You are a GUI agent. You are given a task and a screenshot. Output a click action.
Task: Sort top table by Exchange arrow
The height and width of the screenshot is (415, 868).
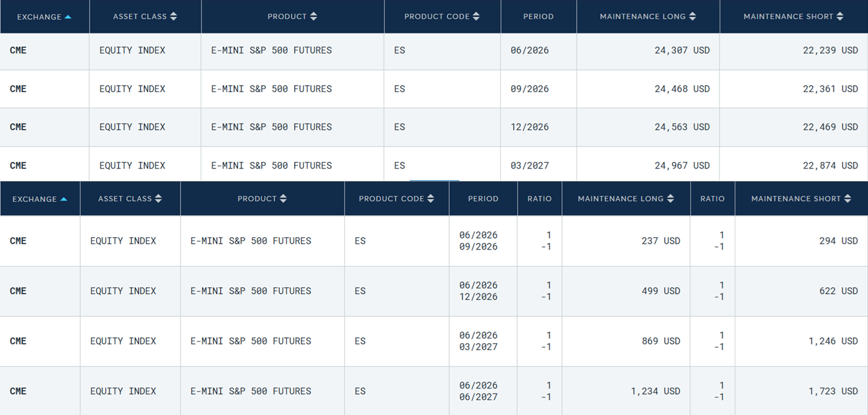click(68, 17)
